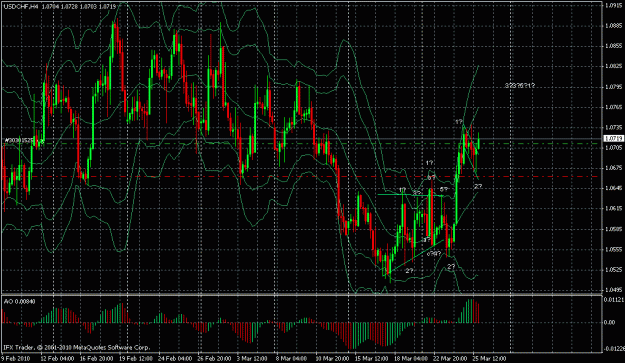The width and height of the screenshot is (625, 363).
Task: Click the 1.0675 price axis label
Action: coord(613,168)
